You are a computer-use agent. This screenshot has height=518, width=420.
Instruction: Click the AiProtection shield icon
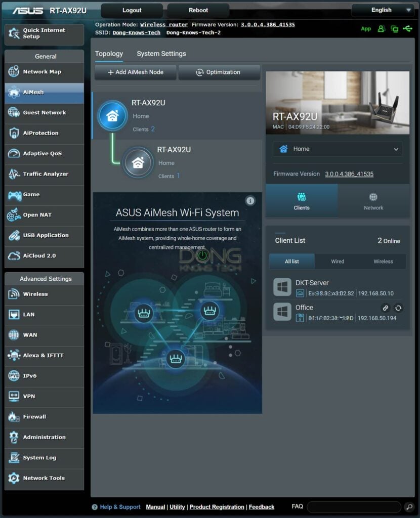(14, 133)
